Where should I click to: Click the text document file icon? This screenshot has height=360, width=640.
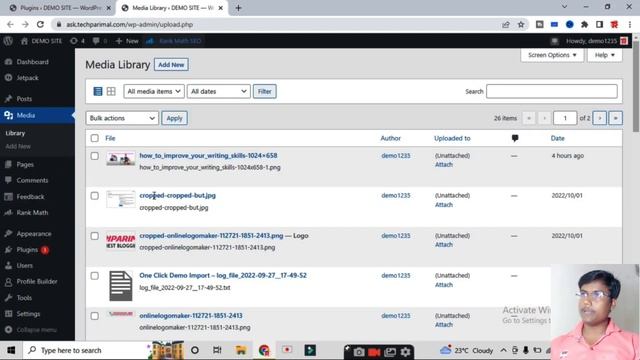point(121,286)
